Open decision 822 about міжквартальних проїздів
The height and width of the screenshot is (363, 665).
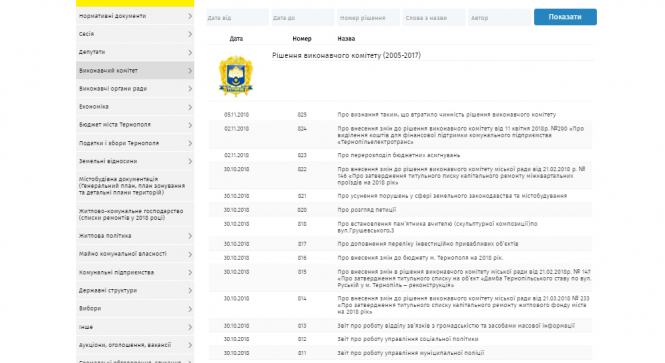[461, 176]
